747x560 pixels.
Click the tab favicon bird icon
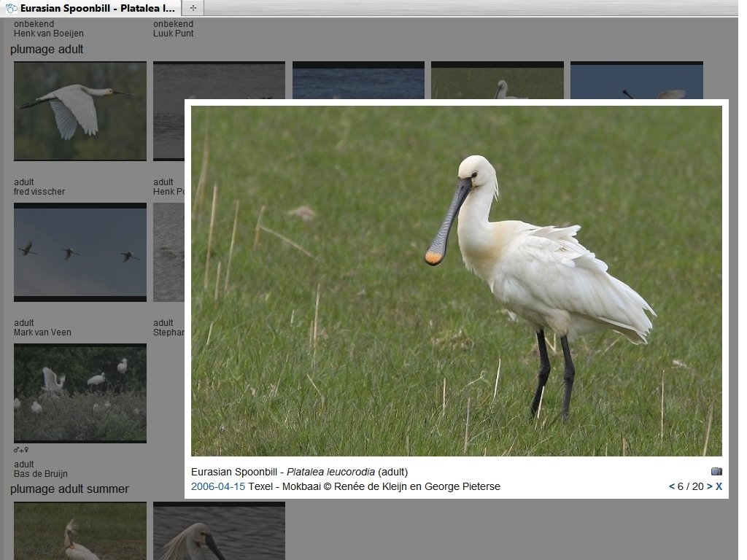11,8
